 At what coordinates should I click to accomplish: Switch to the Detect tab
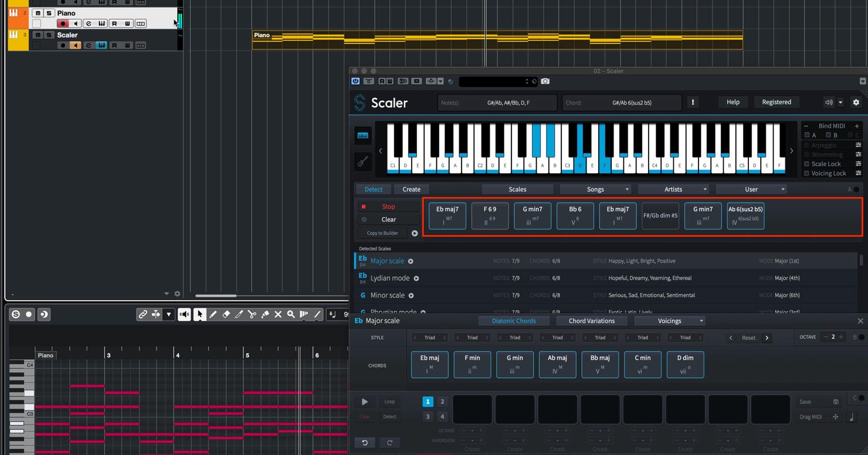click(x=374, y=189)
